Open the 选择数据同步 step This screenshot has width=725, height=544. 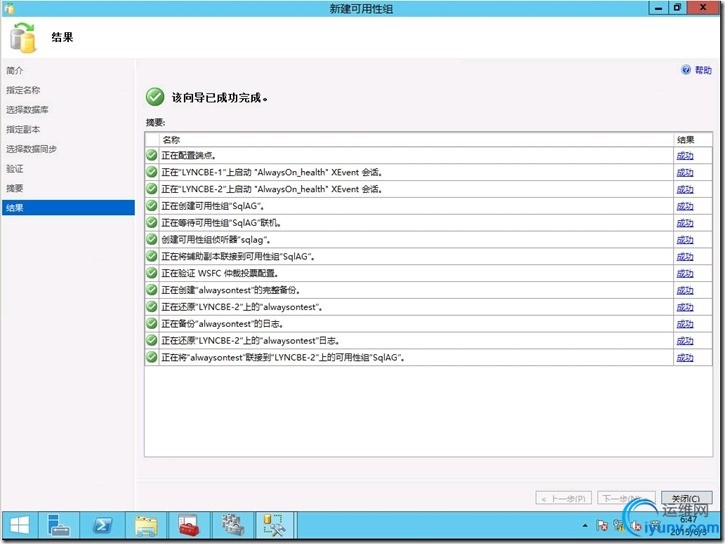click(x=31, y=149)
